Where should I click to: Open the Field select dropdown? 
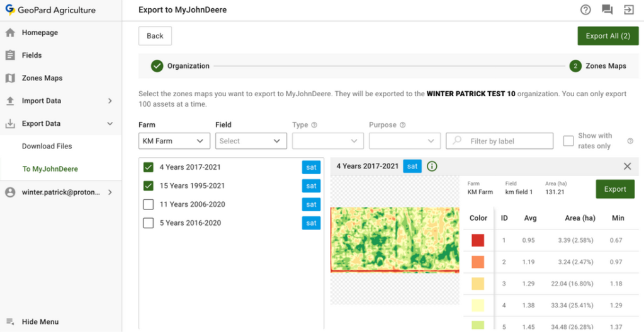point(251,141)
